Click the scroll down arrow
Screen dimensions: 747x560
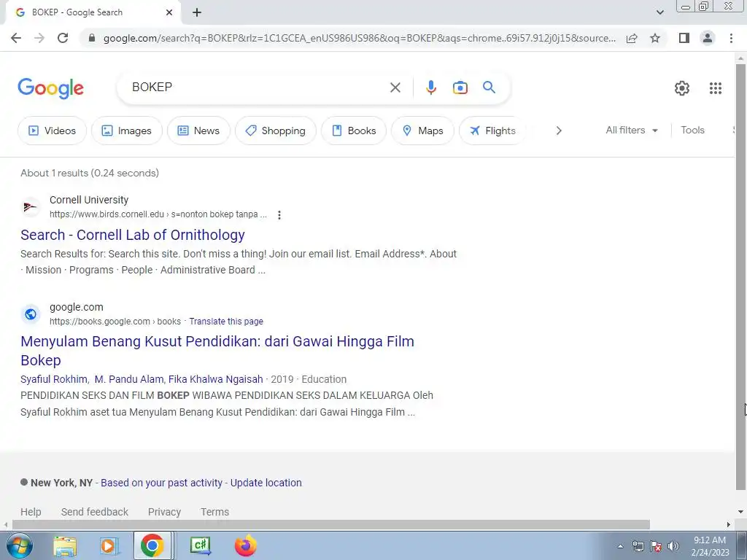pyautogui.click(x=740, y=512)
